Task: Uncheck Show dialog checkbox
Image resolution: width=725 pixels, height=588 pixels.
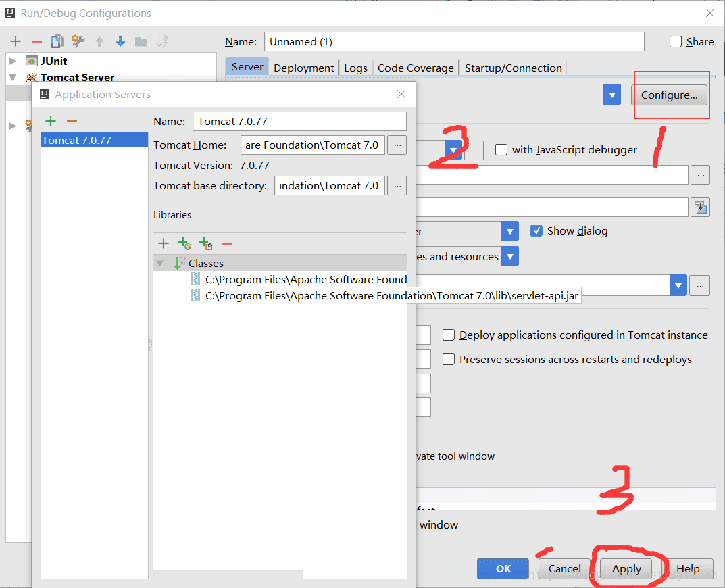Action: pos(536,231)
